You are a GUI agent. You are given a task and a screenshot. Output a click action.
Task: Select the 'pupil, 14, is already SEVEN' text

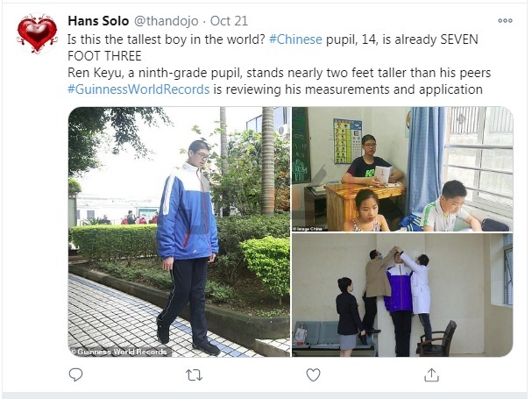402,39
